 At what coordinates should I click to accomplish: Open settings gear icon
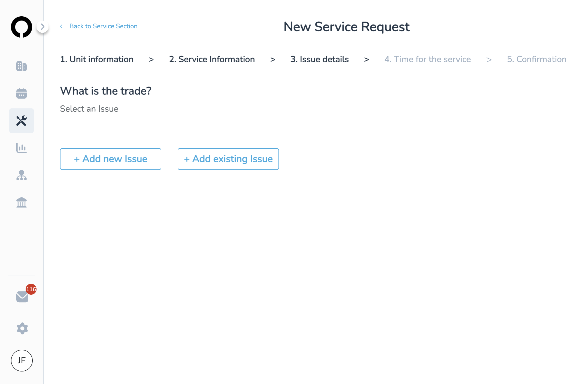(22, 328)
